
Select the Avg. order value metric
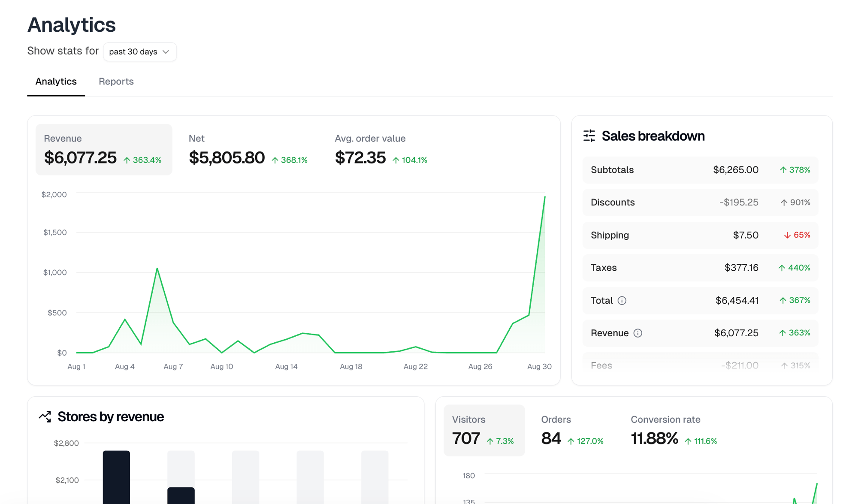pyautogui.click(x=381, y=150)
